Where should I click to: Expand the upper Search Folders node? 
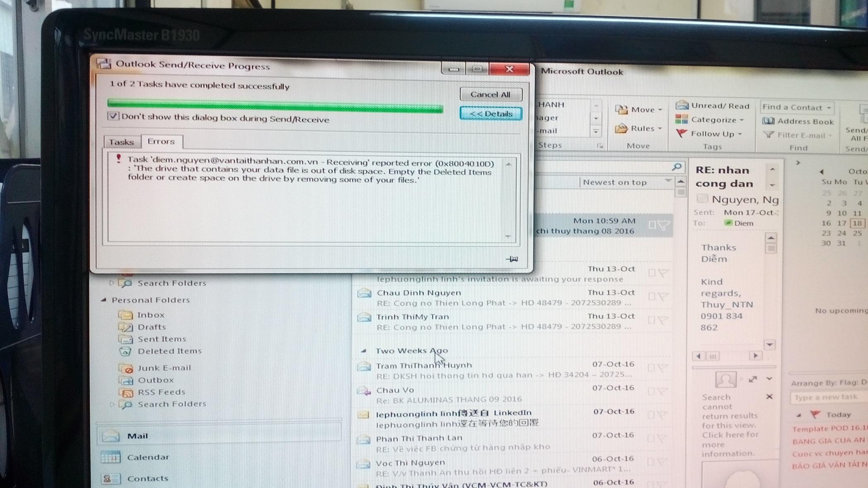tap(111, 283)
